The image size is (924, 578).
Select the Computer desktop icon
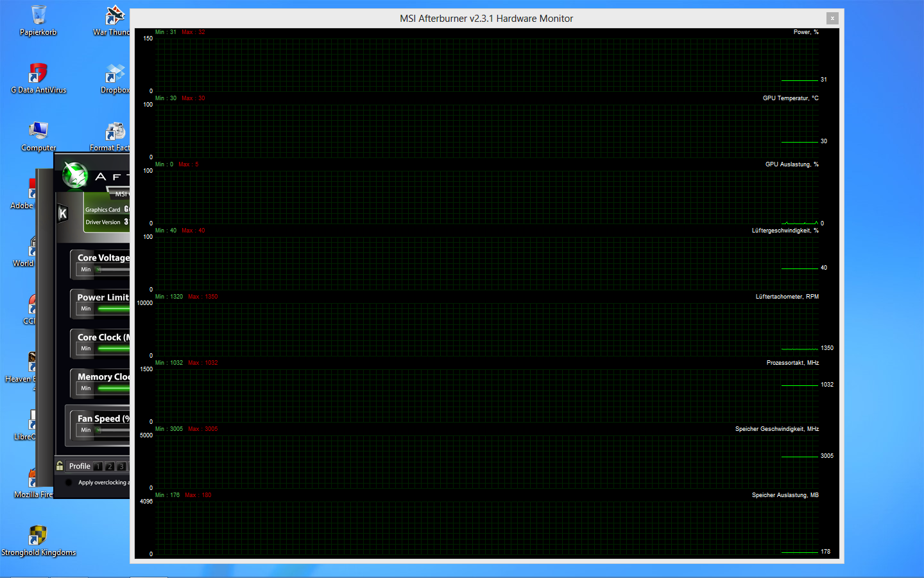coord(38,136)
